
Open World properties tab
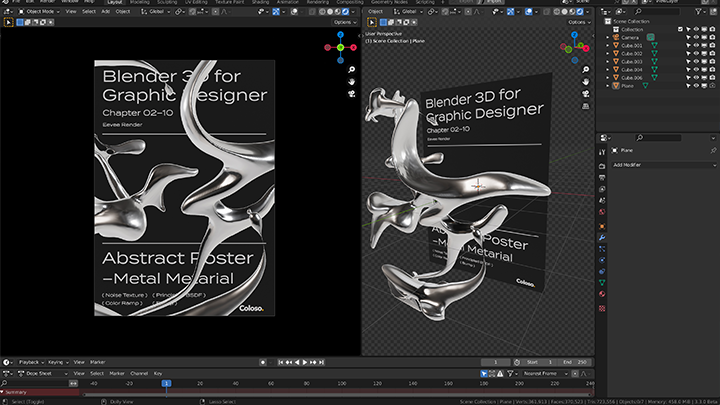click(x=602, y=212)
